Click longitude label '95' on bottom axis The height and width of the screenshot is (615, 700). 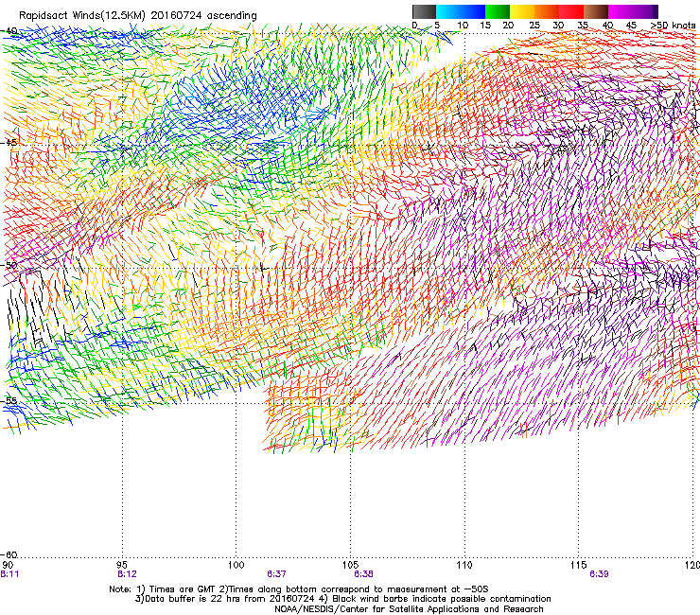coord(122,565)
